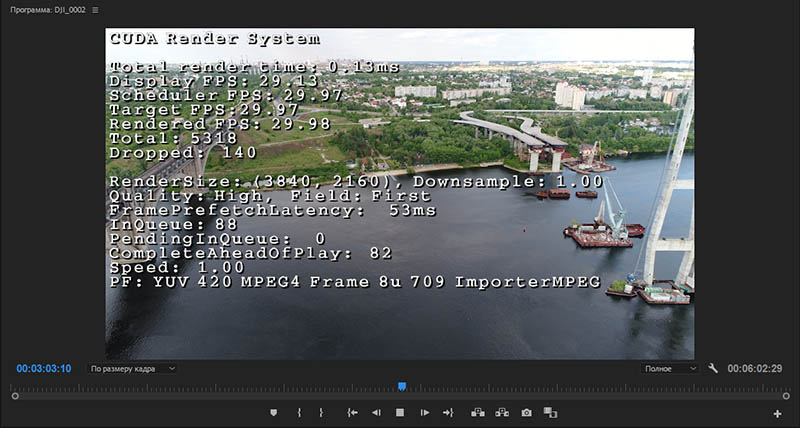Click the right zoom scrollbar handle

click(786, 396)
